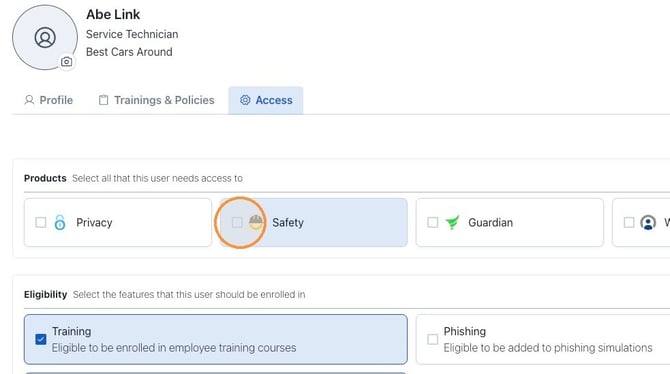Click the green Guardian bird icon
670x374 pixels.
click(x=452, y=222)
